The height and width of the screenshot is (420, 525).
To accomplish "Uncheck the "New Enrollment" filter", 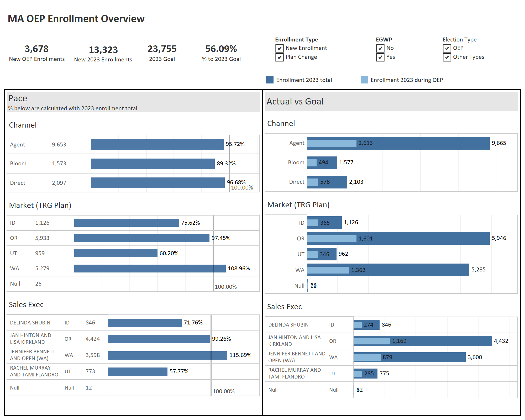I will click(x=279, y=48).
